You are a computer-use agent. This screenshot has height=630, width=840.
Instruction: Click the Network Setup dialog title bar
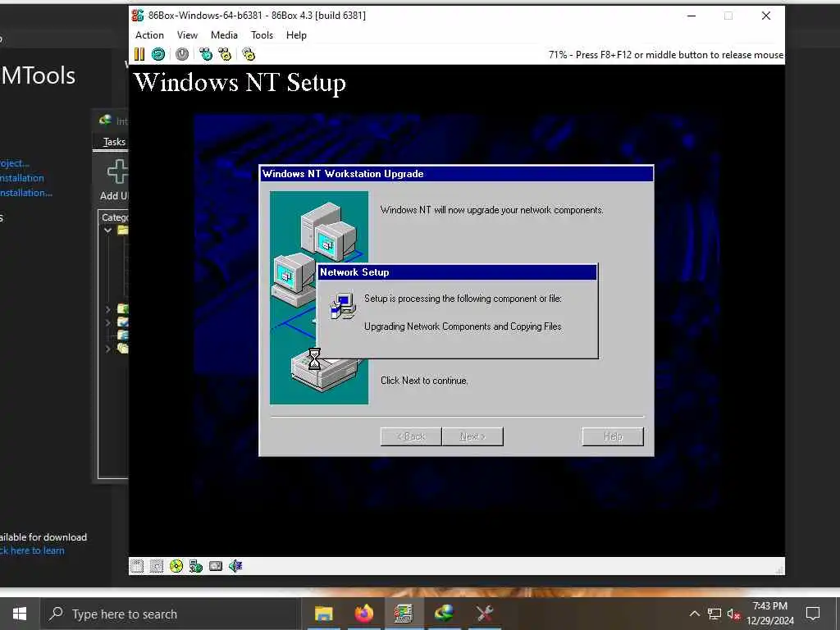(x=457, y=272)
